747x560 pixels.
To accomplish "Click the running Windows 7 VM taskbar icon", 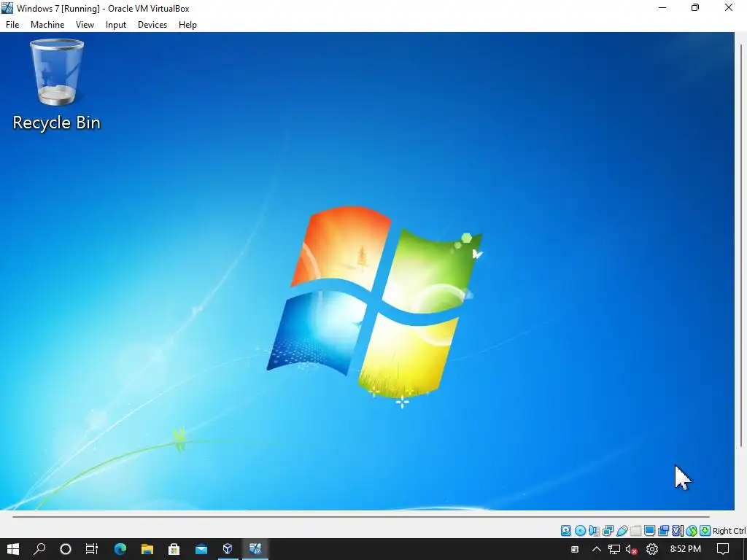I will [255, 549].
